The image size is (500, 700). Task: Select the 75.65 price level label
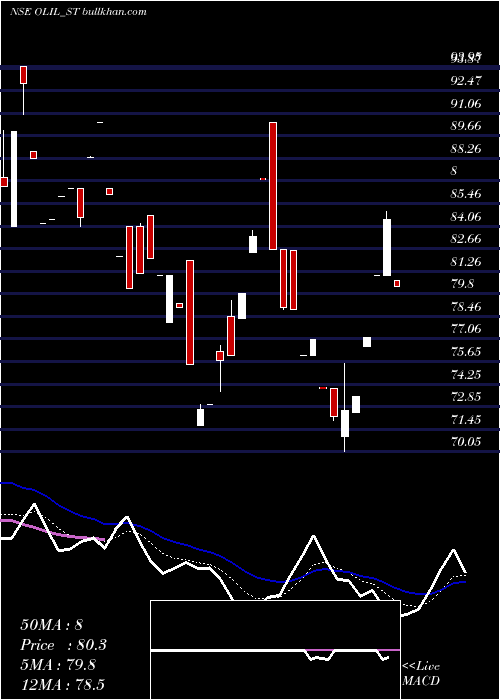click(x=466, y=352)
